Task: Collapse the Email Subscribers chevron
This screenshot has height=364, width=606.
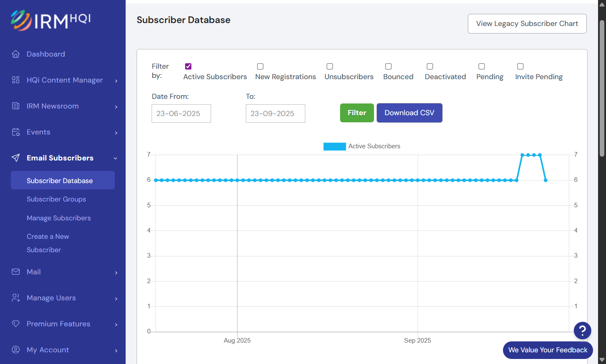Action: (116, 158)
